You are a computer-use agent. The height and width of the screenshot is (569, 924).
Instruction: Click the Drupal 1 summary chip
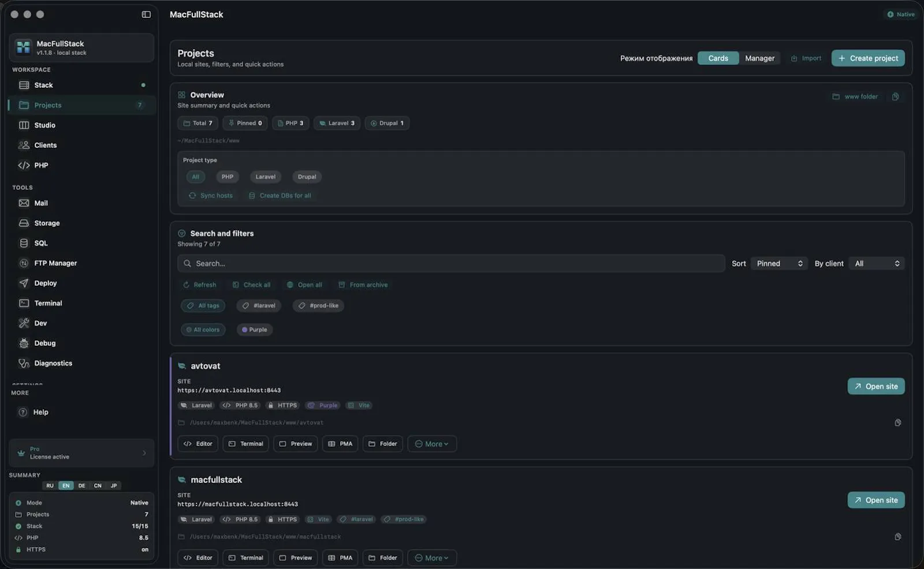387,123
